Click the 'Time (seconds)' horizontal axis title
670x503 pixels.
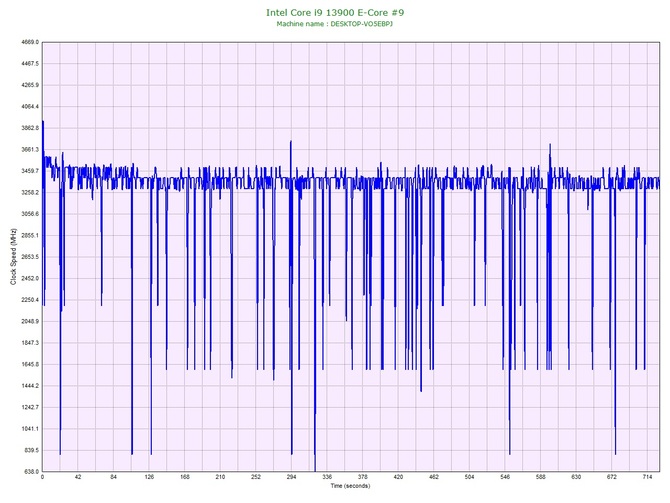[350, 485]
